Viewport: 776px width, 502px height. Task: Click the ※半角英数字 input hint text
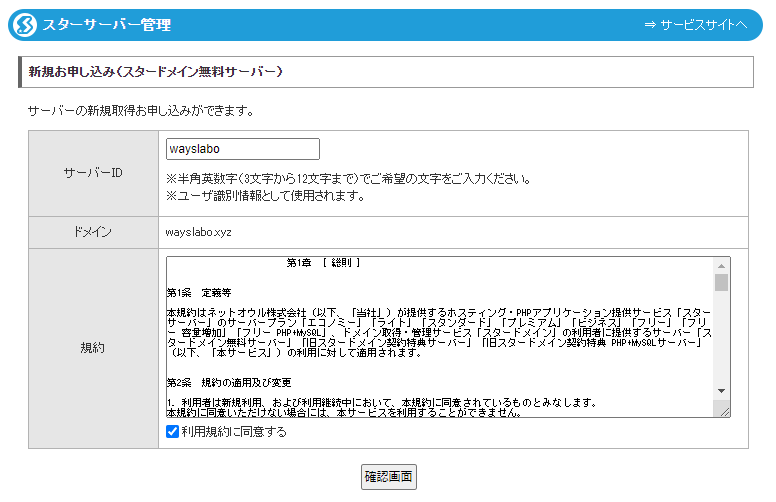(349, 179)
